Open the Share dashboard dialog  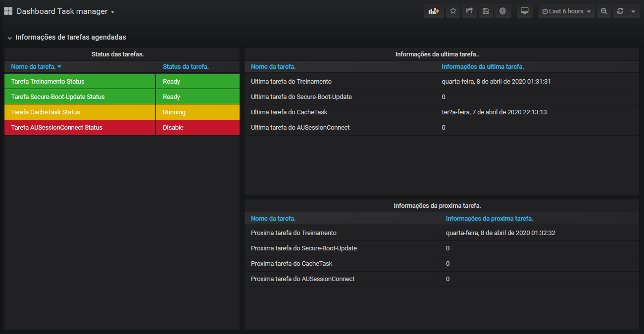(469, 11)
